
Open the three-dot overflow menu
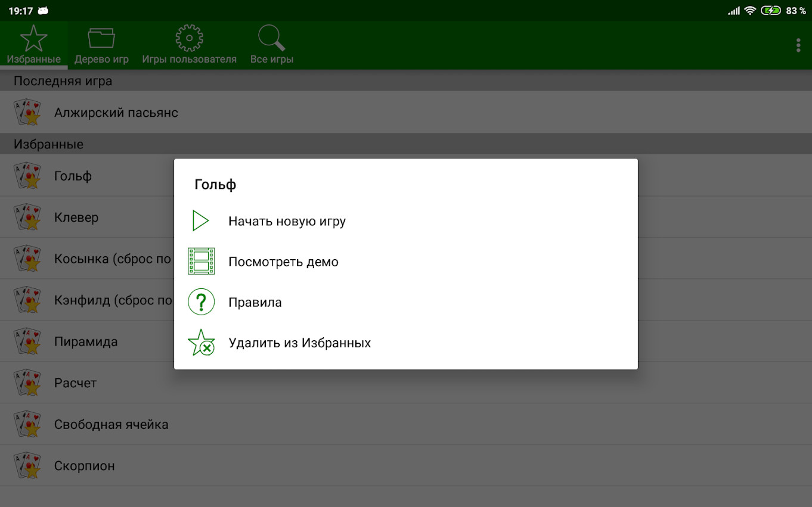click(x=798, y=45)
